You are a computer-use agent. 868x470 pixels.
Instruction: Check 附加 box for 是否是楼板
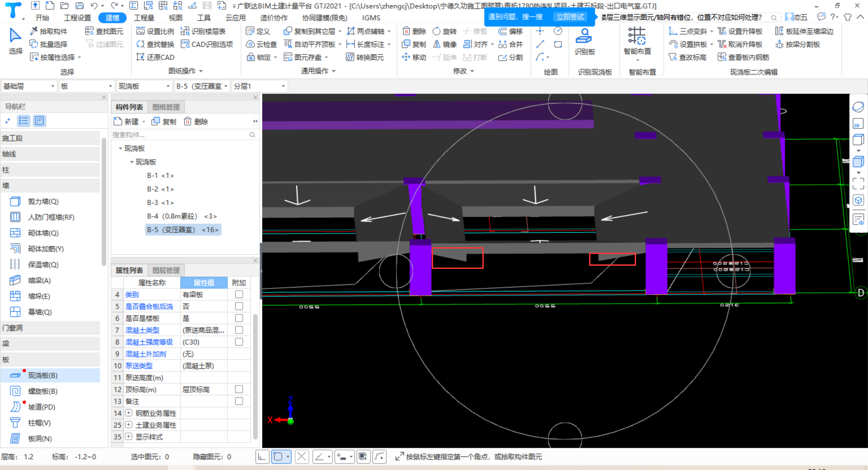point(239,318)
